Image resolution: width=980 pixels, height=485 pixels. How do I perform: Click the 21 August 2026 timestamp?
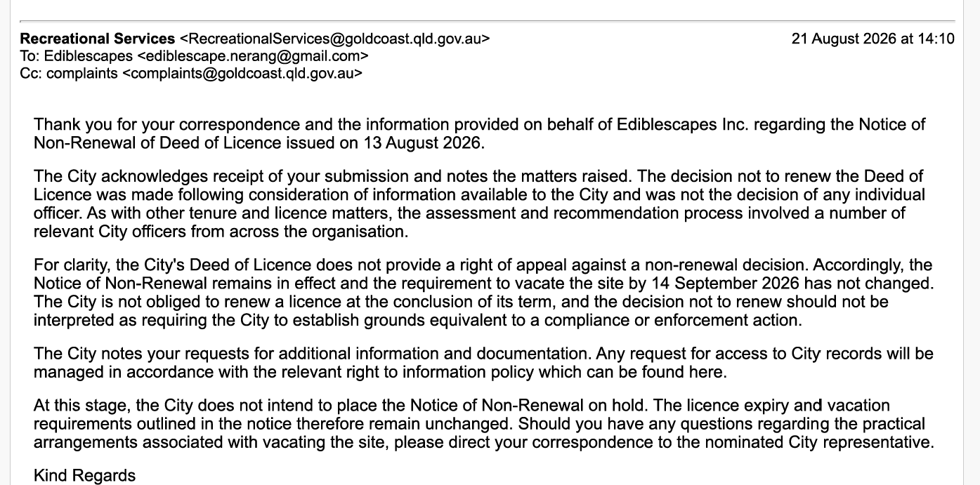(873, 39)
